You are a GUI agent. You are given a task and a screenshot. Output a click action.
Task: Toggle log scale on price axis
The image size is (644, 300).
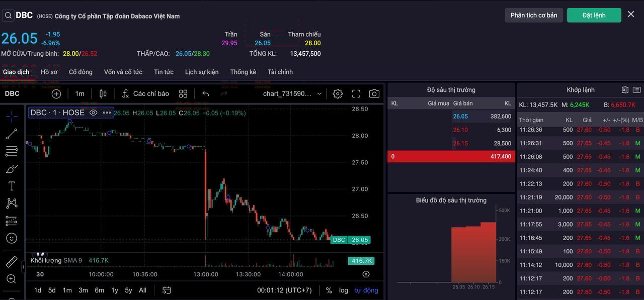click(343, 290)
